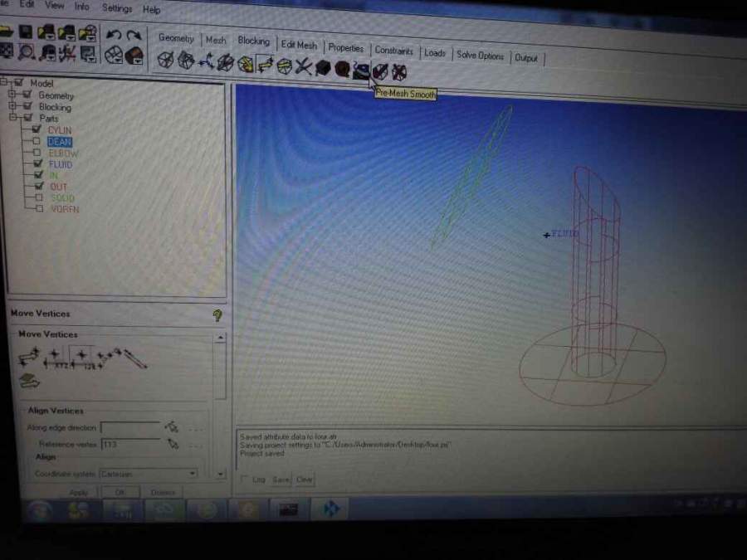Toggle the OUT part checkbox
This screenshot has height=560, width=747.
pos(39,186)
